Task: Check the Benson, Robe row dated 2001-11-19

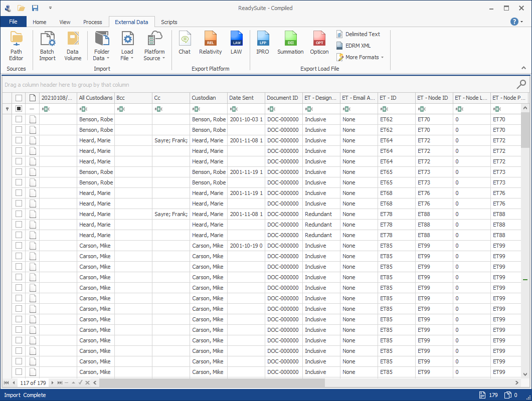Action: (x=19, y=171)
